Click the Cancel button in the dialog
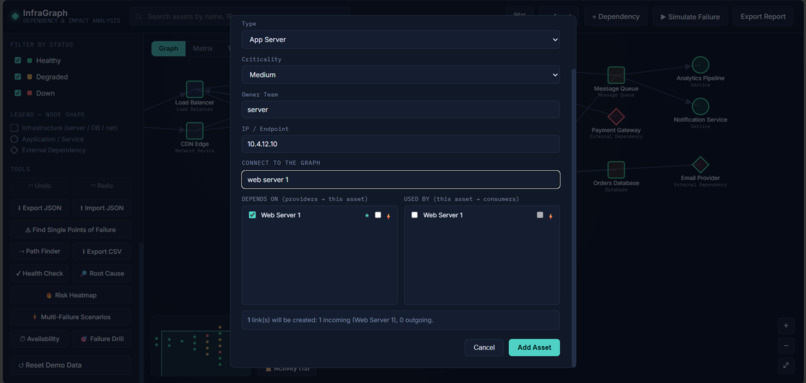 [484, 348]
